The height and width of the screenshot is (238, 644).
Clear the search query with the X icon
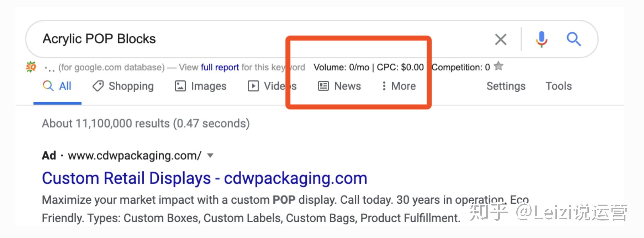tap(500, 39)
